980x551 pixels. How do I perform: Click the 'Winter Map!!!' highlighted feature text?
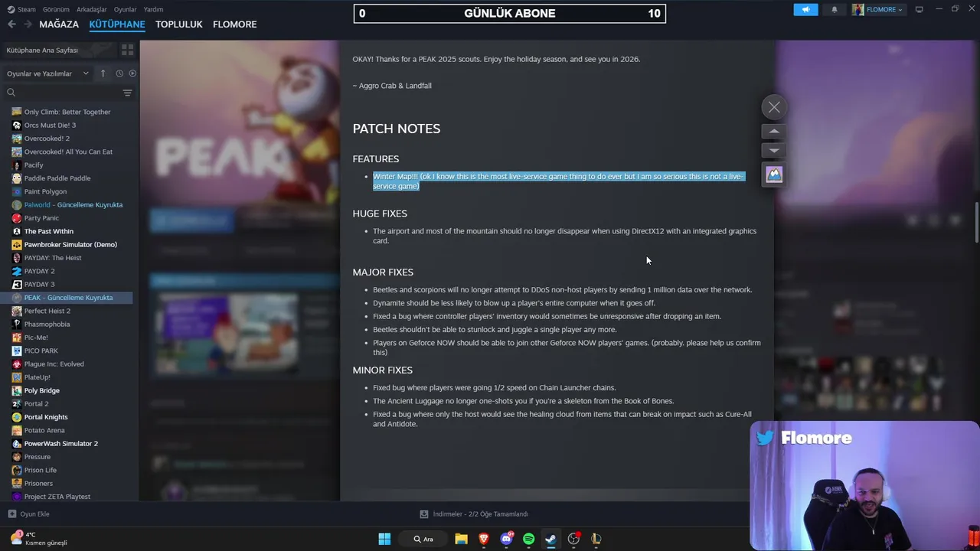[558, 181]
